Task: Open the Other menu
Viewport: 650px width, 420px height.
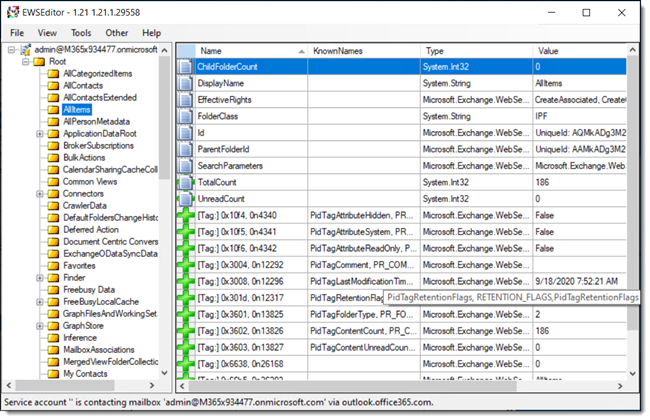Action: (116, 33)
